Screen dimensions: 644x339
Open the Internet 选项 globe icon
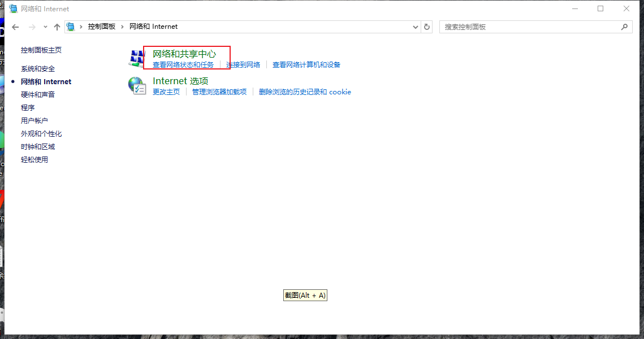pyautogui.click(x=137, y=86)
